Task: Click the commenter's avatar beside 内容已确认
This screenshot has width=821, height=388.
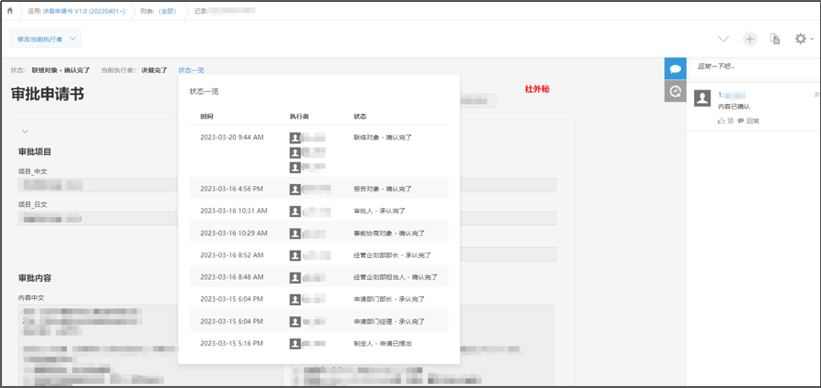Action: pyautogui.click(x=702, y=98)
